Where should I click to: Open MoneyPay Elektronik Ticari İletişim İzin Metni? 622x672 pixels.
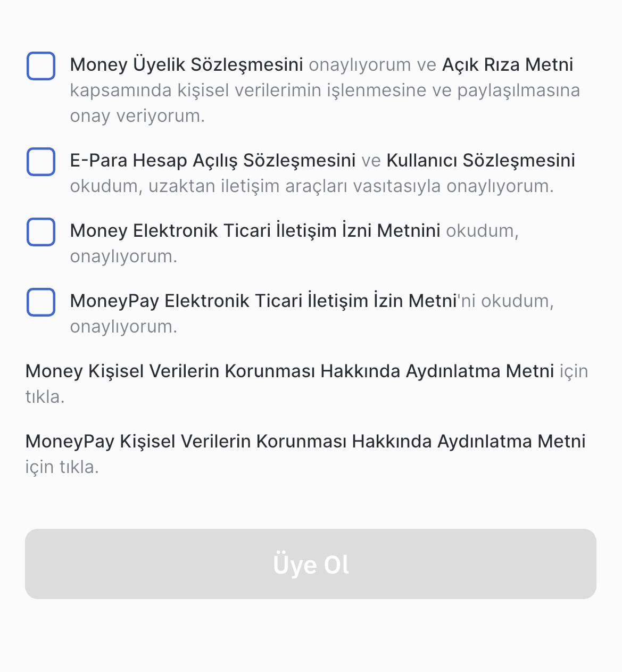click(263, 301)
